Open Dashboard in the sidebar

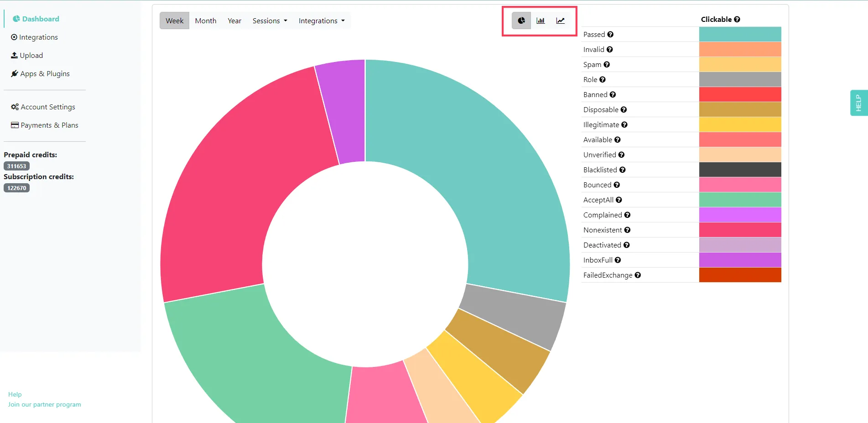[36, 19]
